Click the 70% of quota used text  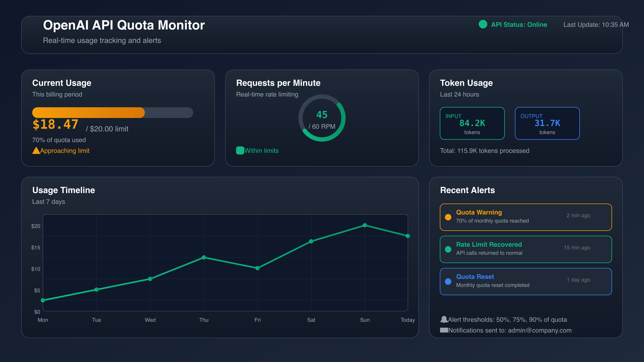click(59, 140)
